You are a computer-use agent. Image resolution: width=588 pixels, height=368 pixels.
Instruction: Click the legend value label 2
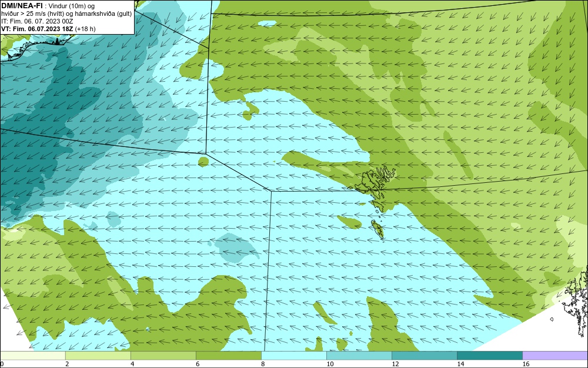point(67,364)
